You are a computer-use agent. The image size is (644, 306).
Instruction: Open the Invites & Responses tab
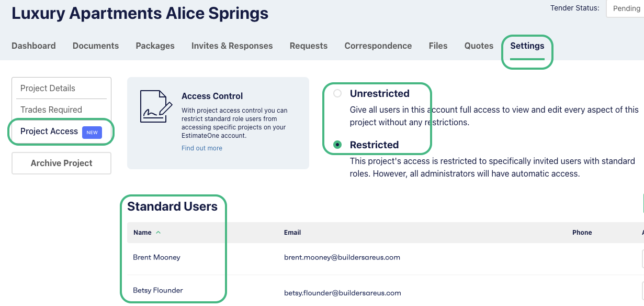pos(232,46)
